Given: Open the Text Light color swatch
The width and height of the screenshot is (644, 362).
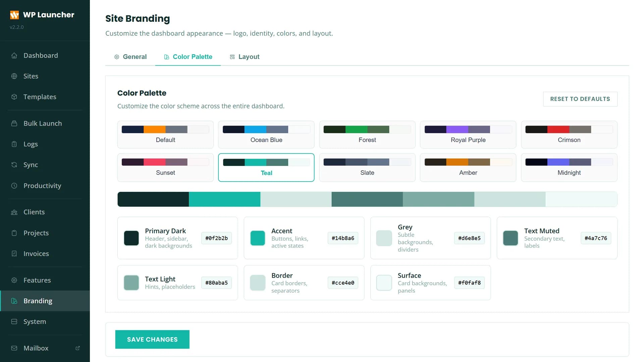Looking at the screenshot, I should point(131,283).
